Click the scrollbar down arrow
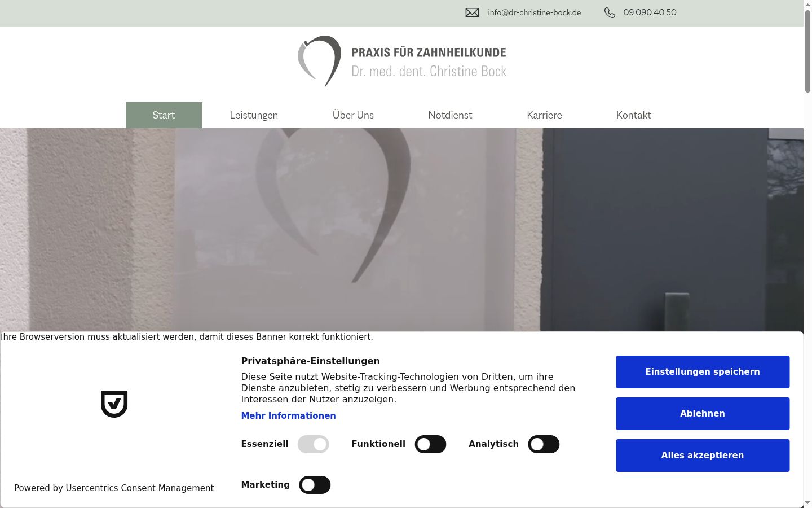The image size is (812, 508). [x=807, y=502]
